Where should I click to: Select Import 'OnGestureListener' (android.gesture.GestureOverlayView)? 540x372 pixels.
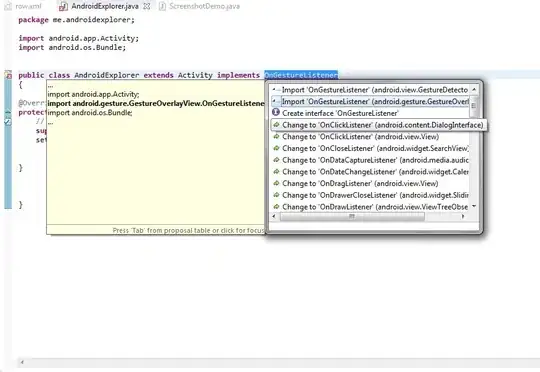pyautogui.click(x=370, y=101)
